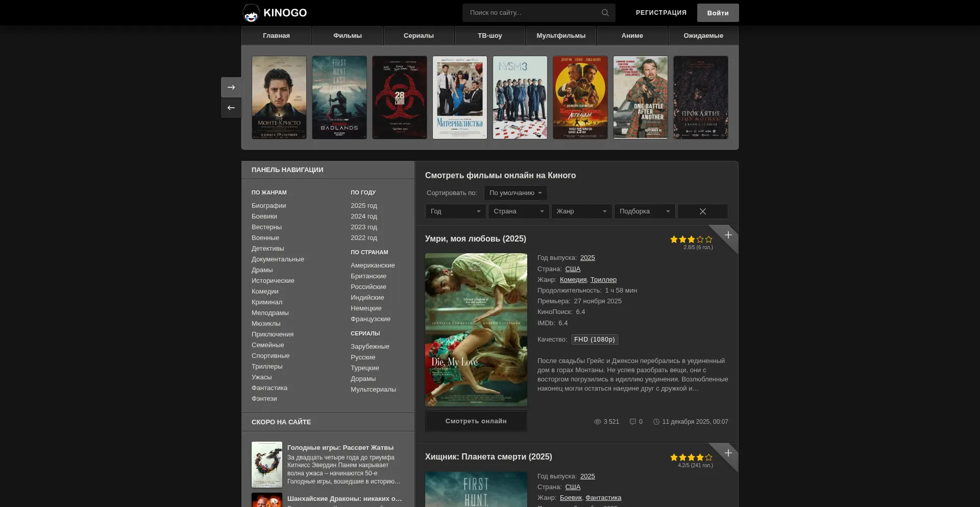Add 'Хищник: Планета смерти' with the plus icon
The width and height of the screenshot is (980, 507).
(x=728, y=453)
